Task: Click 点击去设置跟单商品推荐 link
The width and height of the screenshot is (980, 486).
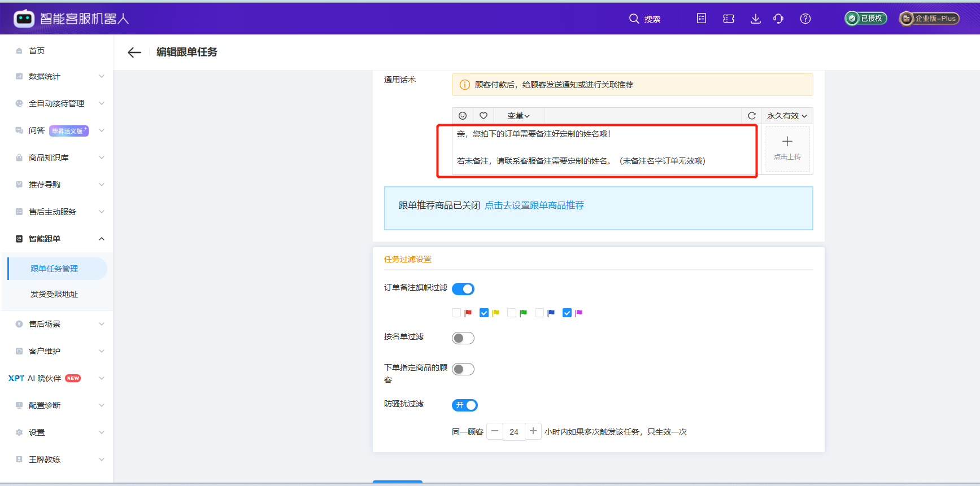Action: [x=534, y=205]
